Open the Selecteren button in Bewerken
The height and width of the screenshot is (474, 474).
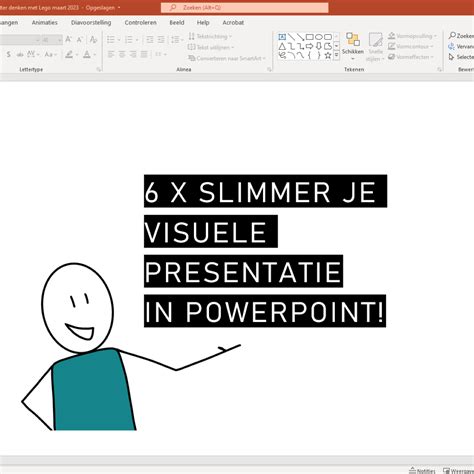461,57
